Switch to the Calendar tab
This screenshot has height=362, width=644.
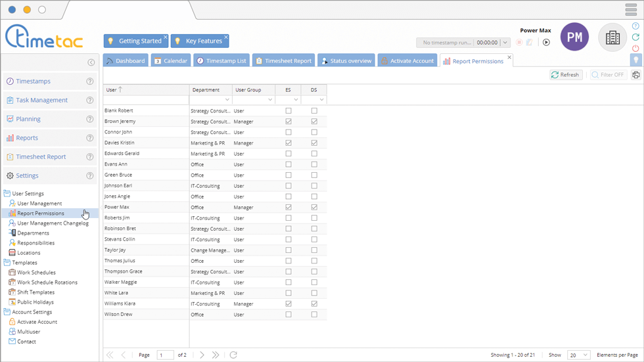point(171,60)
